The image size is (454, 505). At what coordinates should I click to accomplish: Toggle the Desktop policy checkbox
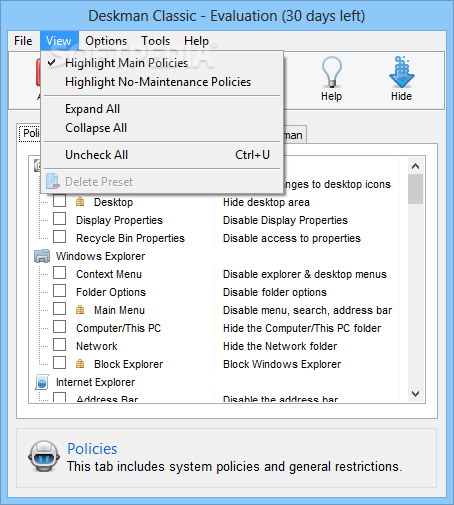[60, 201]
